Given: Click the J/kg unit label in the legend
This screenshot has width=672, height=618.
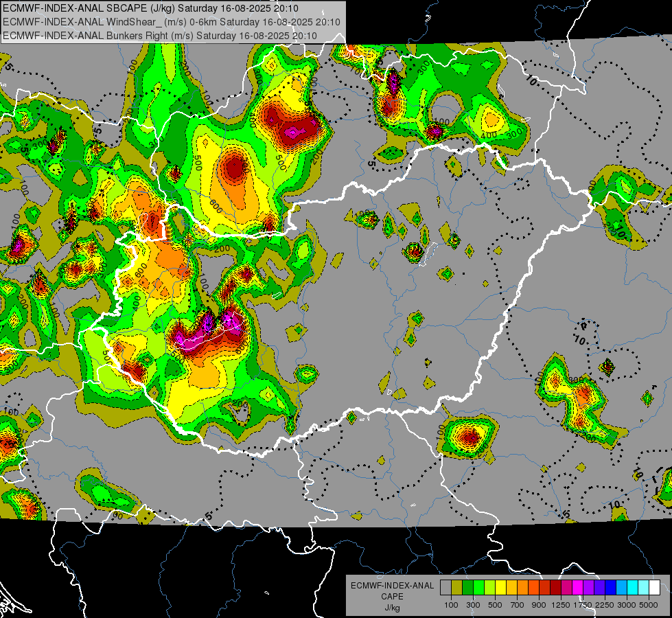Looking at the screenshot, I should pos(392,608).
